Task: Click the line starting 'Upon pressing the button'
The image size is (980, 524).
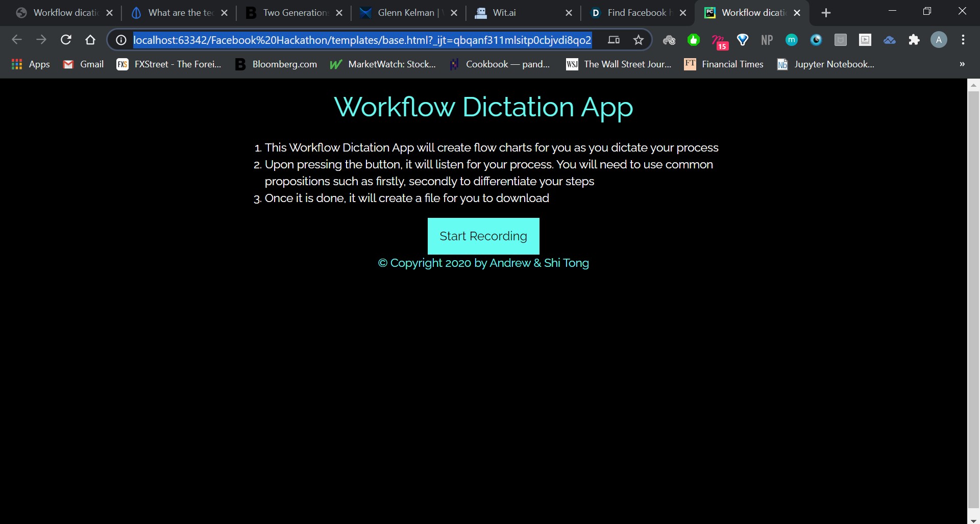Action: [489, 173]
